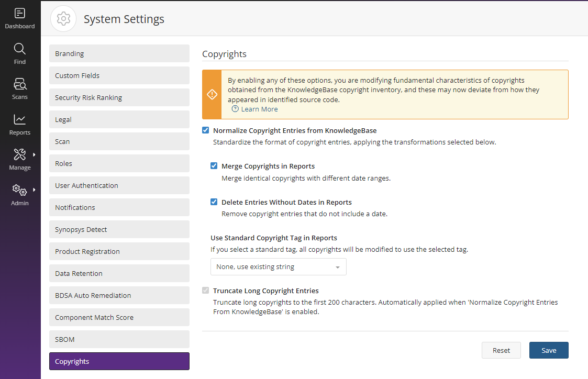Click the Manage tools icon
This screenshot has width=588, height=379.
20,155
